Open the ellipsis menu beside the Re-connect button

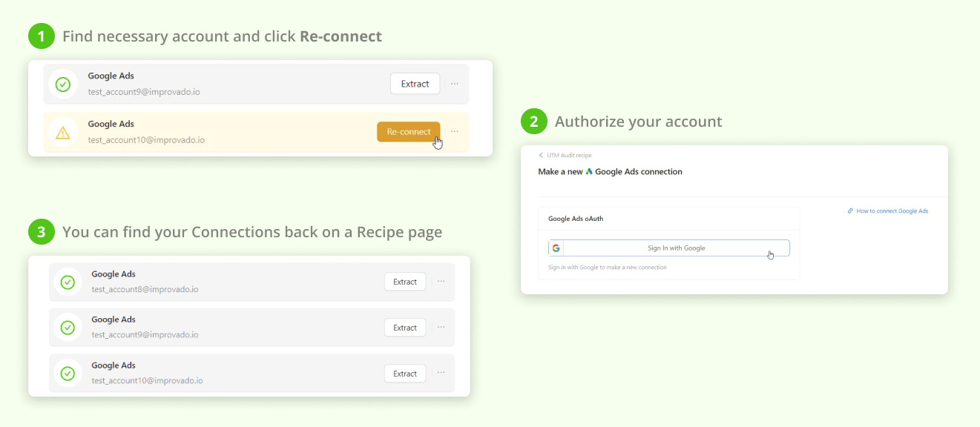pyautogui.click(x=455, y=131)
